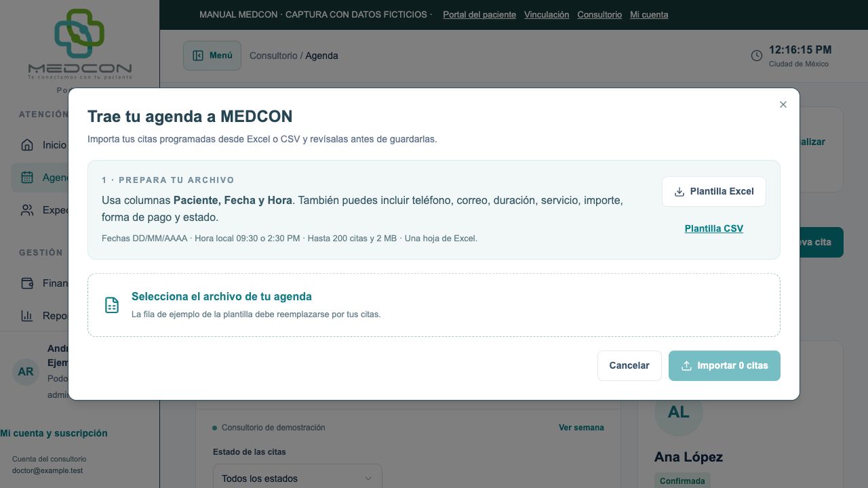Click Importar 0 citas button
868x488 pixels.
(x=724, y=365)
